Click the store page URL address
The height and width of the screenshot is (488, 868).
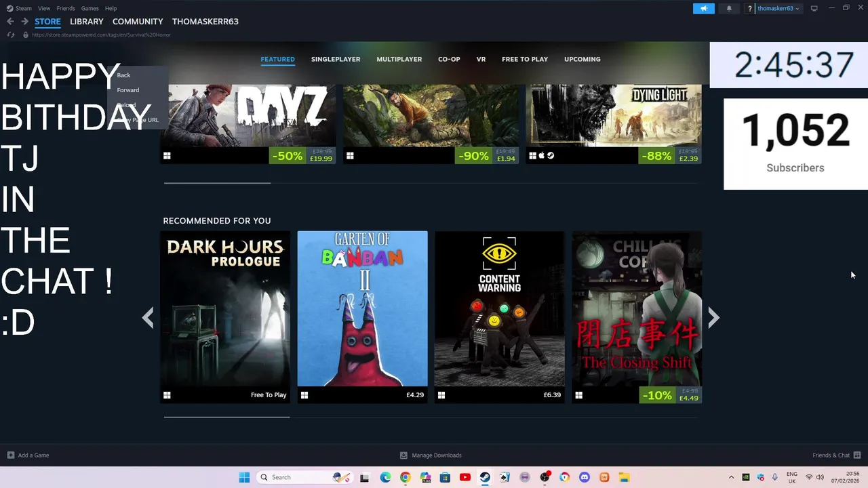coord(101,35)
